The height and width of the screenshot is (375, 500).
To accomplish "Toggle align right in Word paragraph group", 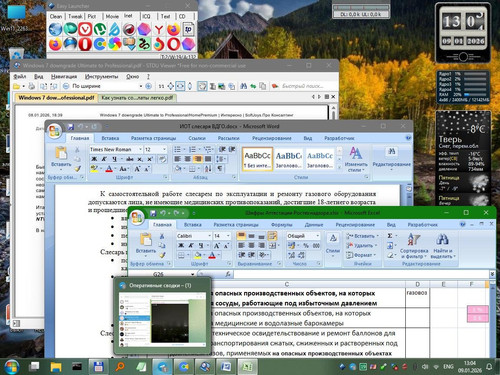I will [x=198, y=159].
